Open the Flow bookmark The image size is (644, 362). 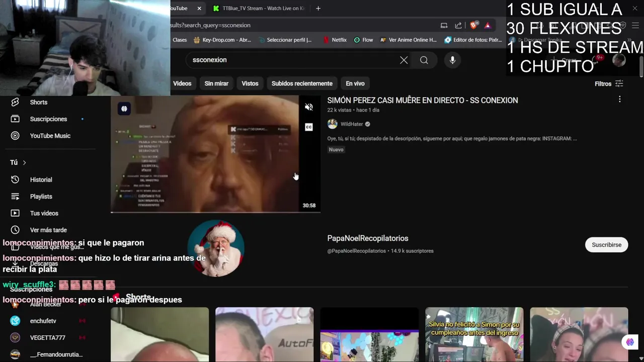[363, 40]
